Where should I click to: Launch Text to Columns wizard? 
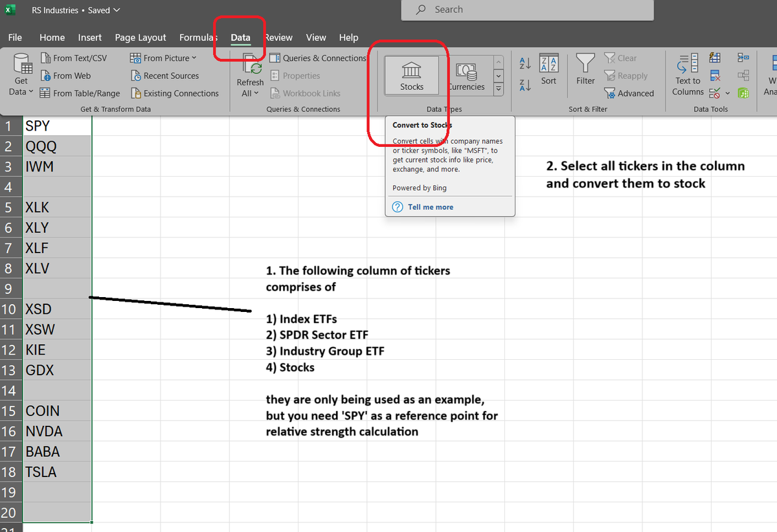(688, 75)
